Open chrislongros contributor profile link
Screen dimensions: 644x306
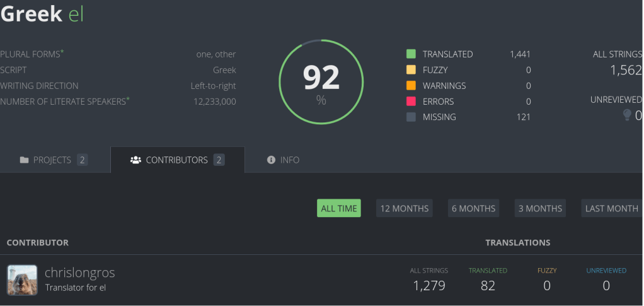point(79,273)
